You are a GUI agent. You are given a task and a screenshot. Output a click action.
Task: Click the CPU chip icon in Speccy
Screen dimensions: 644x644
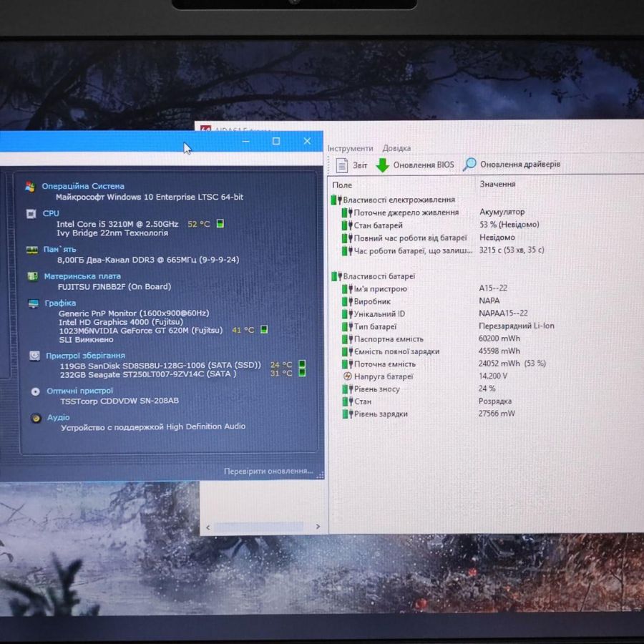click(31, 213)
